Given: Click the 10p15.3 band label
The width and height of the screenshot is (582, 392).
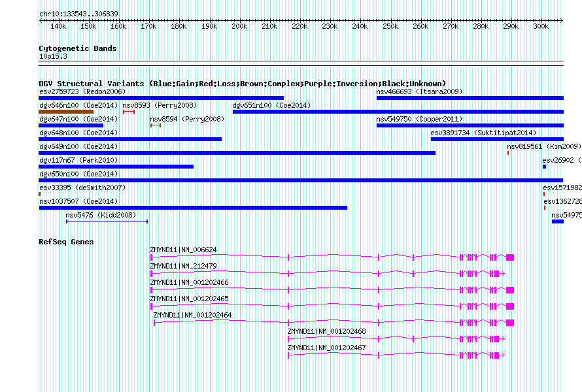Looking at the screenshot, I should (x=53, y=56).
